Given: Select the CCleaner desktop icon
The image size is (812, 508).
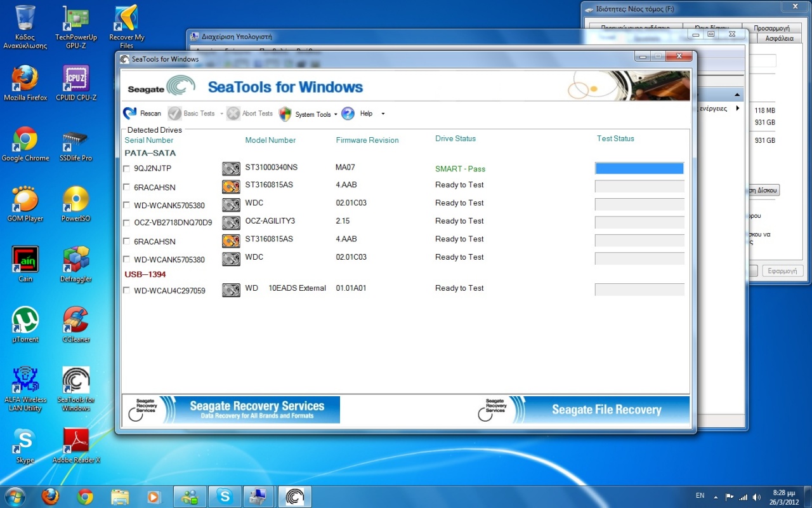Looking at the screenshot, I should [x=76, y=324].
